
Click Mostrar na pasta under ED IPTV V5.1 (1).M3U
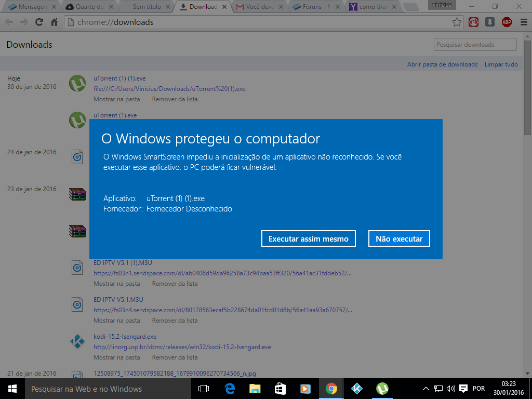click(117, 284)
